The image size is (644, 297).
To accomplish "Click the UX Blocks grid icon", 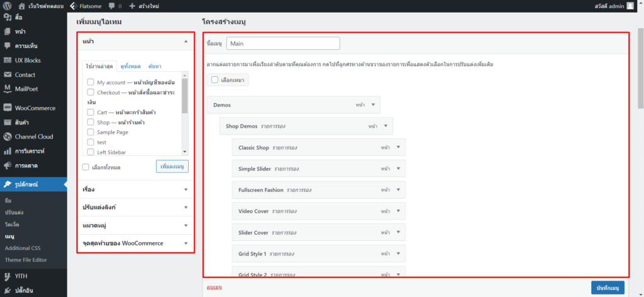I will tap(7, 60).
